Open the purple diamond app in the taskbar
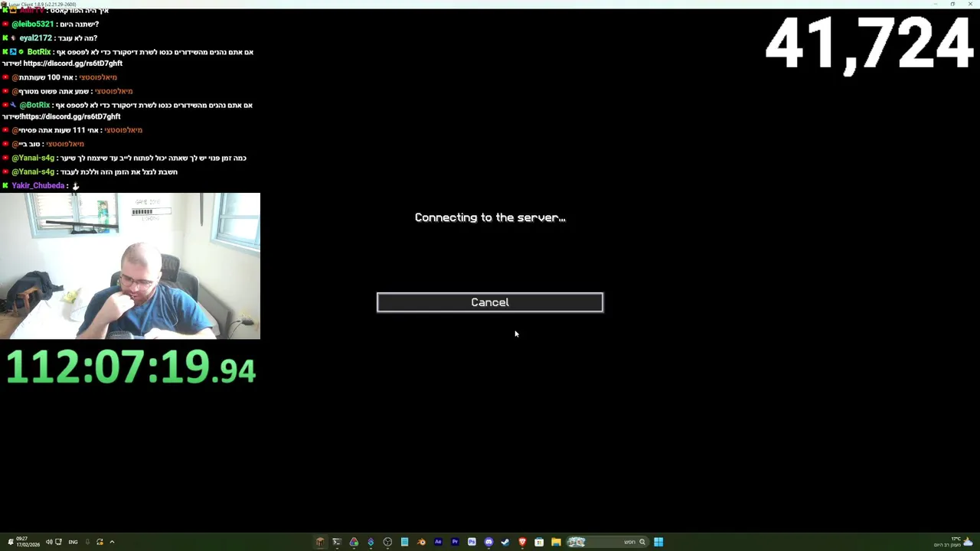980x551 pixels. coord(371,542)
